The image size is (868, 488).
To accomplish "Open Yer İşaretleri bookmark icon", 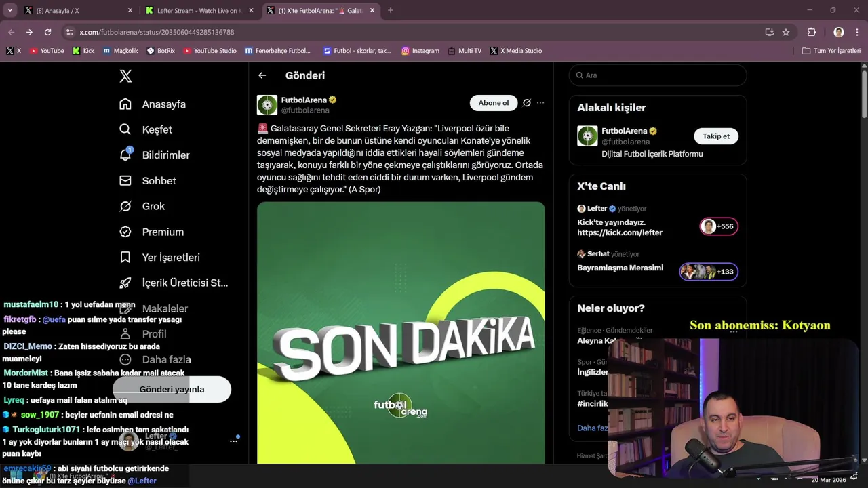I will click(x=125, y=258).
